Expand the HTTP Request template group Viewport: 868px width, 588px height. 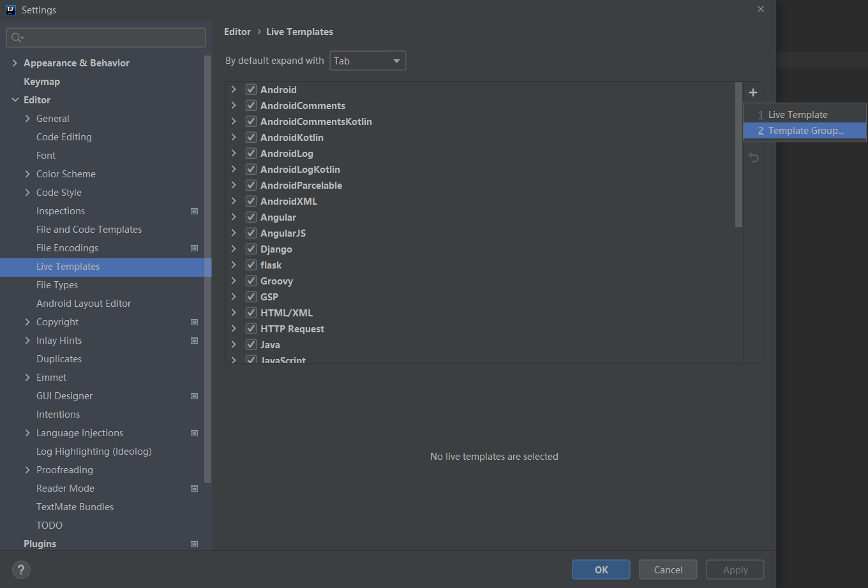point(234,329)
